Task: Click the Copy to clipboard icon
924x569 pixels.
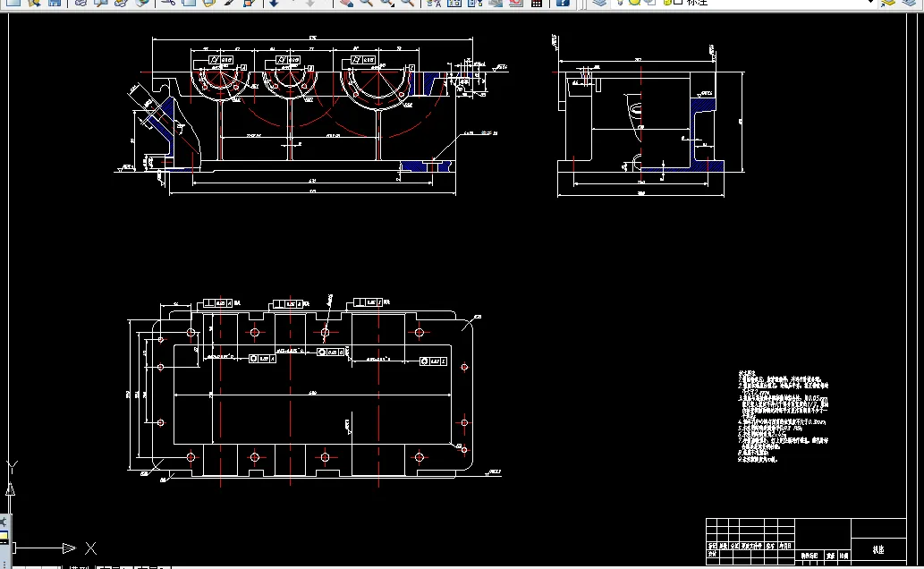Action: pos(189,3)
